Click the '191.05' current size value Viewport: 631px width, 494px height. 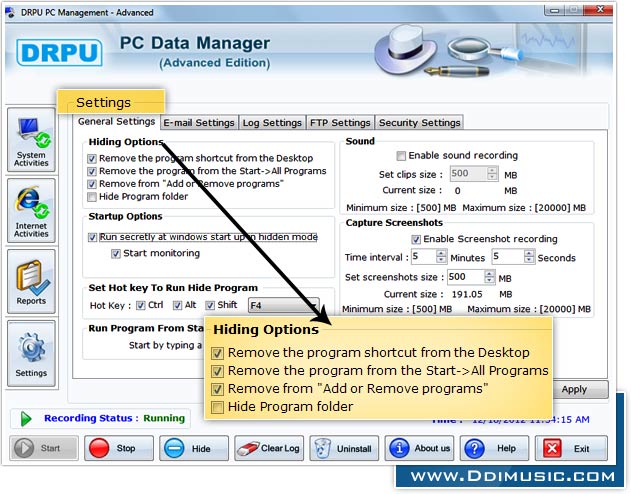click(467, 294)
